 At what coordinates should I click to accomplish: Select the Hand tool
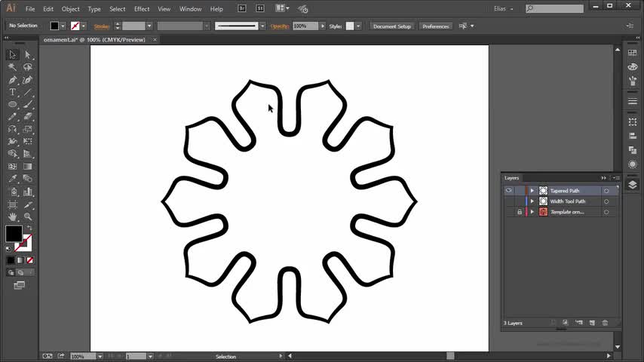12,216
